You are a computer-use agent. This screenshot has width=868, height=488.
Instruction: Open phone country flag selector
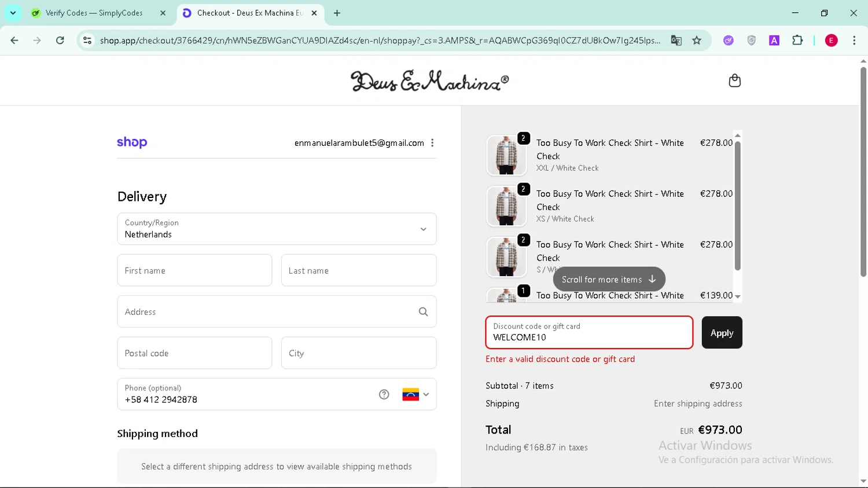tap(415, 394)
